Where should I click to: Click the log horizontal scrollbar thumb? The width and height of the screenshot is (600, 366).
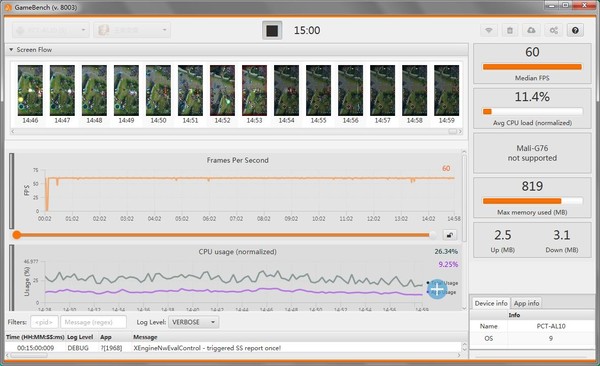click(x=29, y=355)
